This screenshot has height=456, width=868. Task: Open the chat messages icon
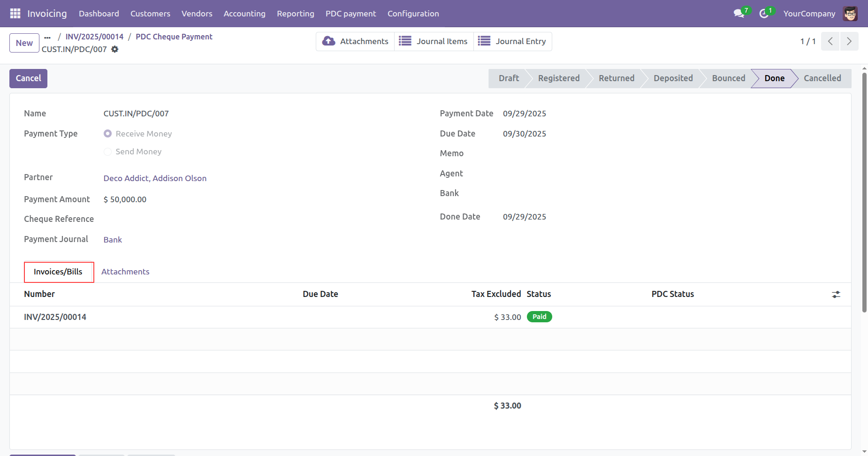(739, 14)
